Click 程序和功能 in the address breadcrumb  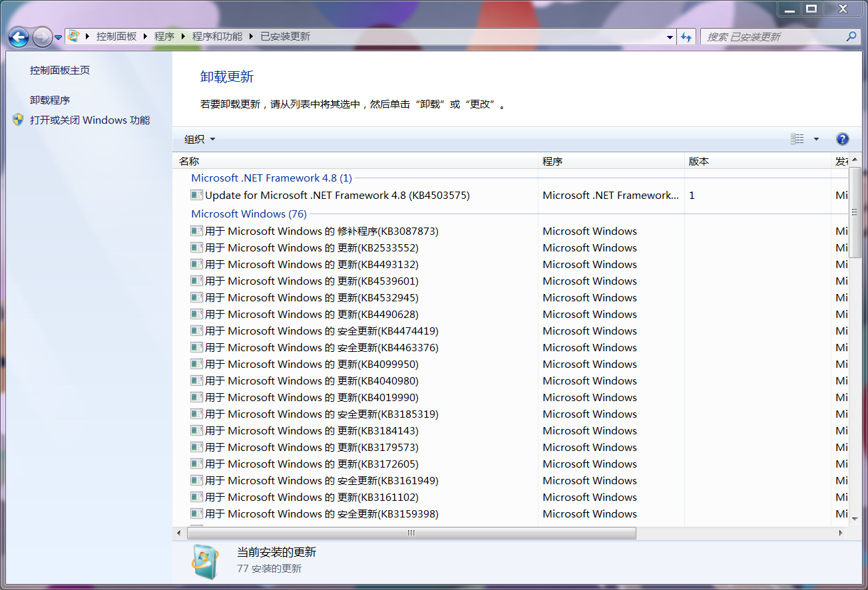[217, 37]
